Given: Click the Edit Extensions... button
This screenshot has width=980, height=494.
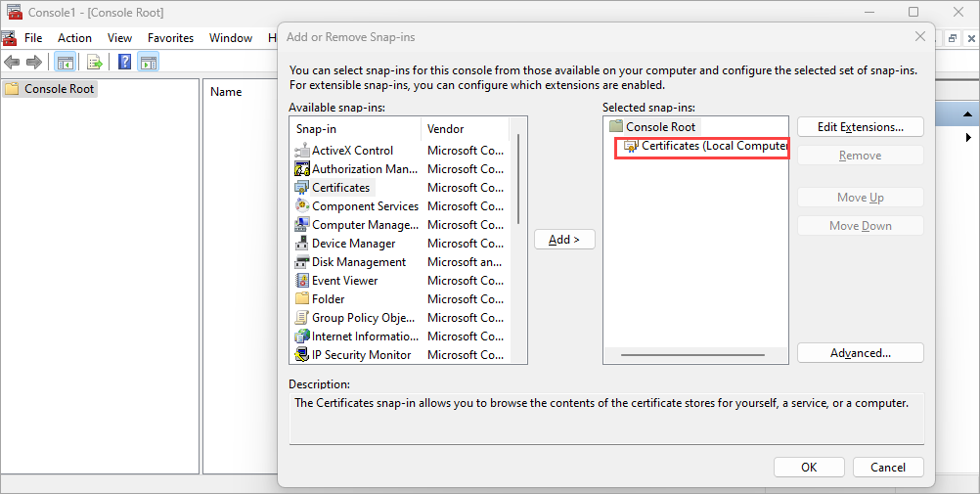Looking at the screenshot, I should [x=861, y=127].
